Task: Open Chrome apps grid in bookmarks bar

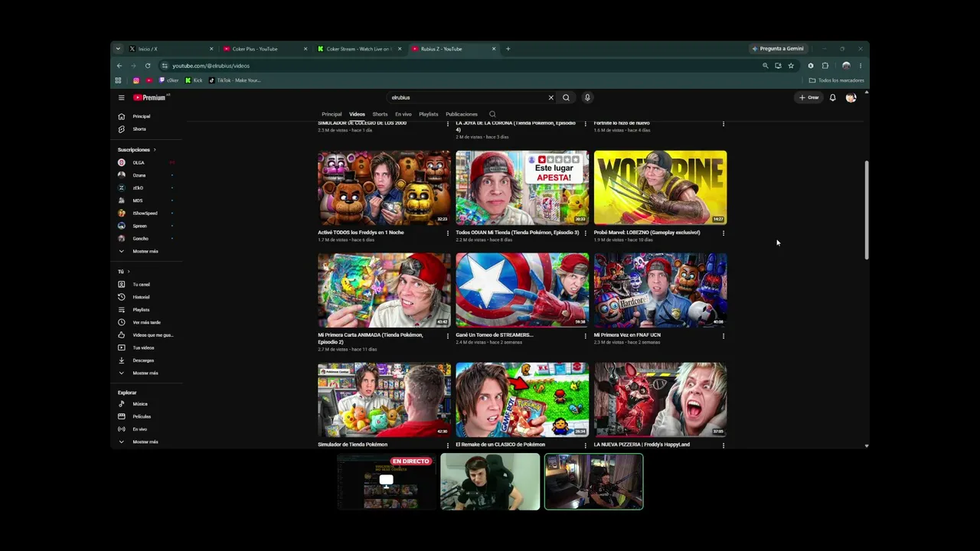Action: tap(118, 80)
